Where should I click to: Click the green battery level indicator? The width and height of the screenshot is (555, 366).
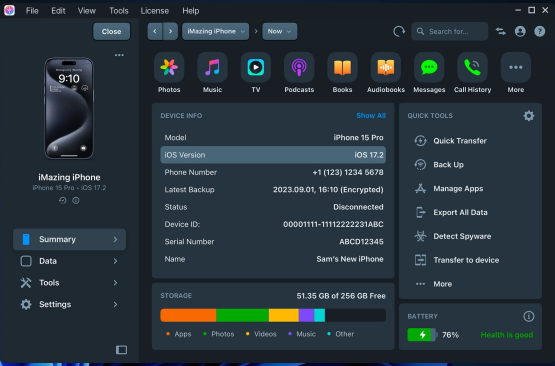pyautogui.click(x=422, y=334)
